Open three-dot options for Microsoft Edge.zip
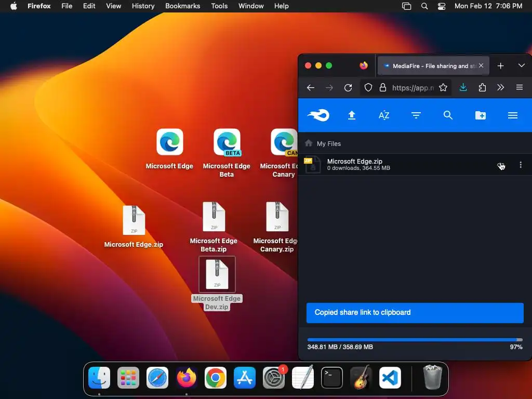 pyautogui.click(x=521, y=165)
